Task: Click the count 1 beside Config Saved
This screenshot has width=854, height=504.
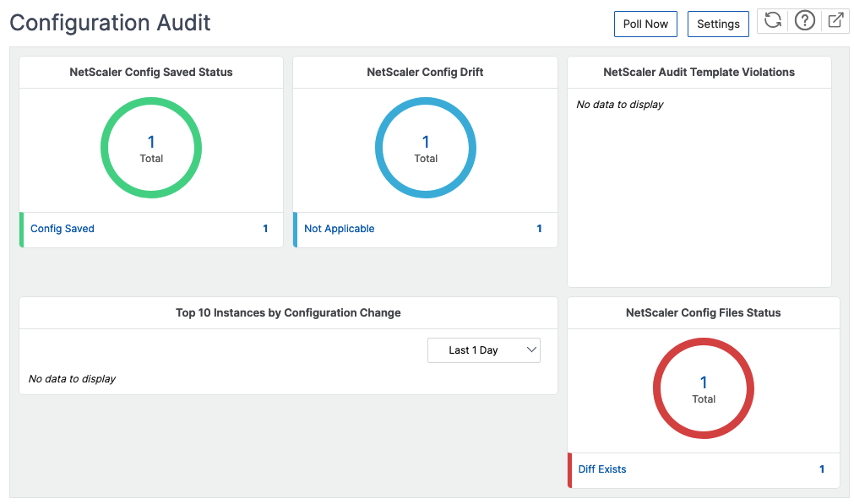Action: click(265, 229)
